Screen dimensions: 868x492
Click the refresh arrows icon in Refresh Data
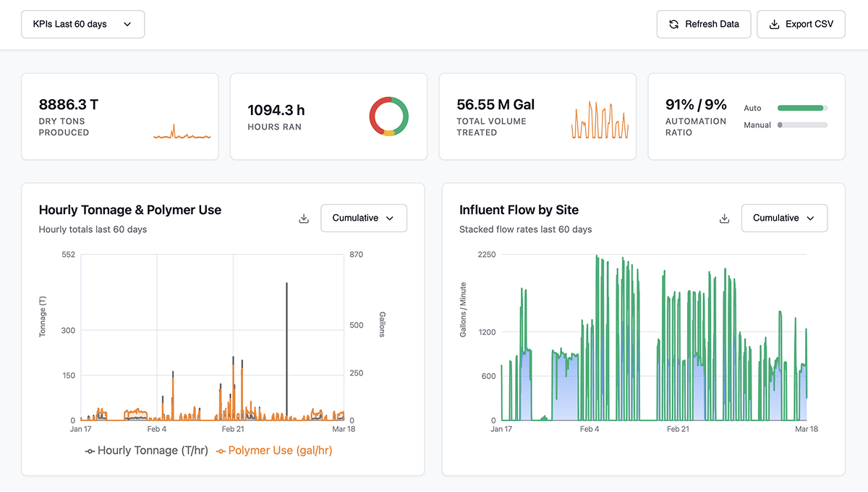(x=674, y=24)
